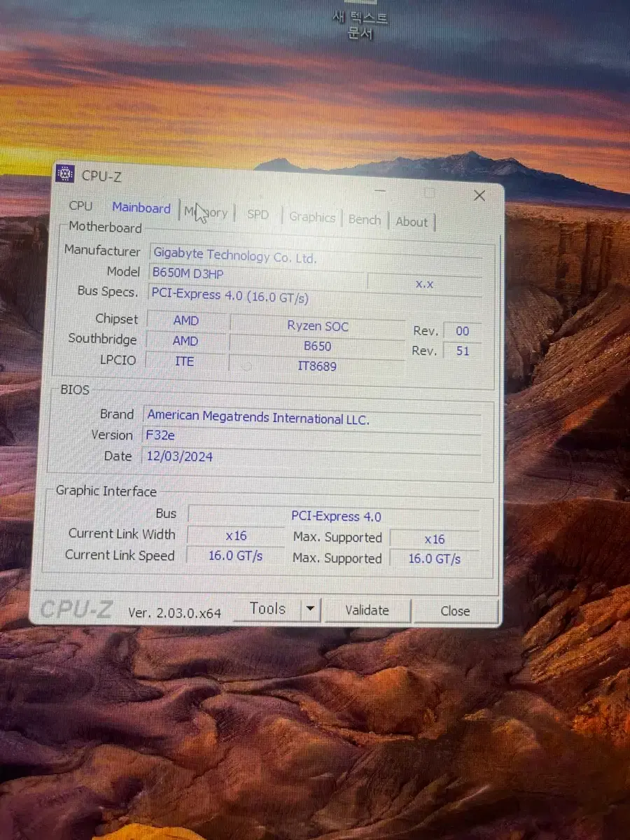Select the Mainboard tab

pyautogui.click(x=141, y=208)
